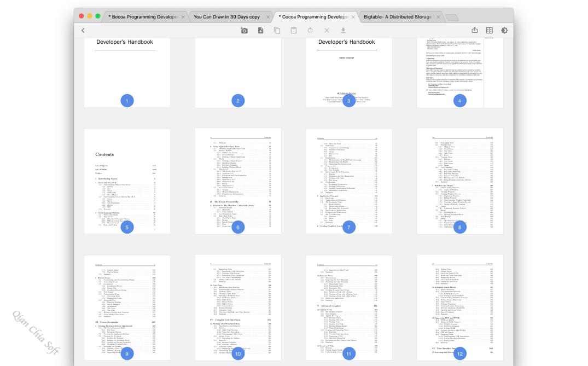Select page 9 thumbnail
588x366 pixels.
coord(127,308)
